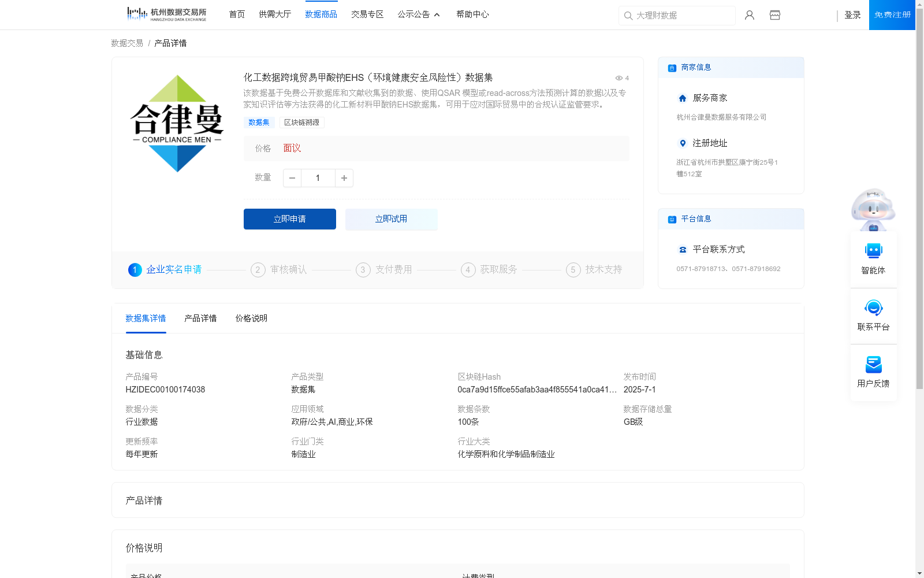Open 数据商品 navigation item
The height and width of the screenshot is (578, 924).
point(321,14)
